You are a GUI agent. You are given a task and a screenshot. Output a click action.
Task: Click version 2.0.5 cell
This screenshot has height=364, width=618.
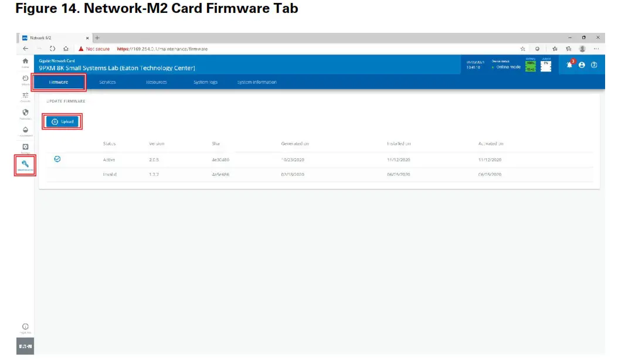(x=154, y=159)
